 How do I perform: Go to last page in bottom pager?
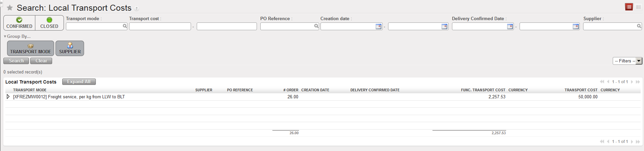coord(638,141)
